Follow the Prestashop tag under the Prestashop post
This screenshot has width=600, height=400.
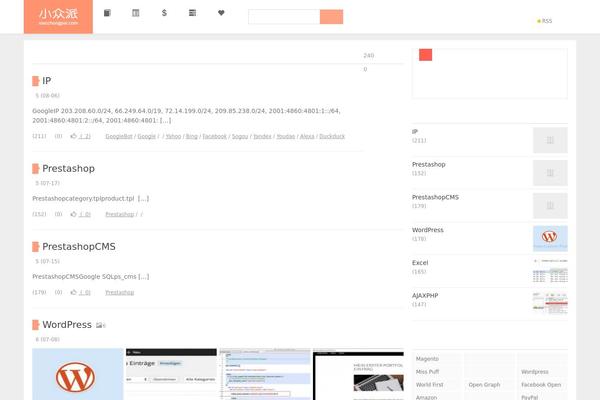pos(120,214)
